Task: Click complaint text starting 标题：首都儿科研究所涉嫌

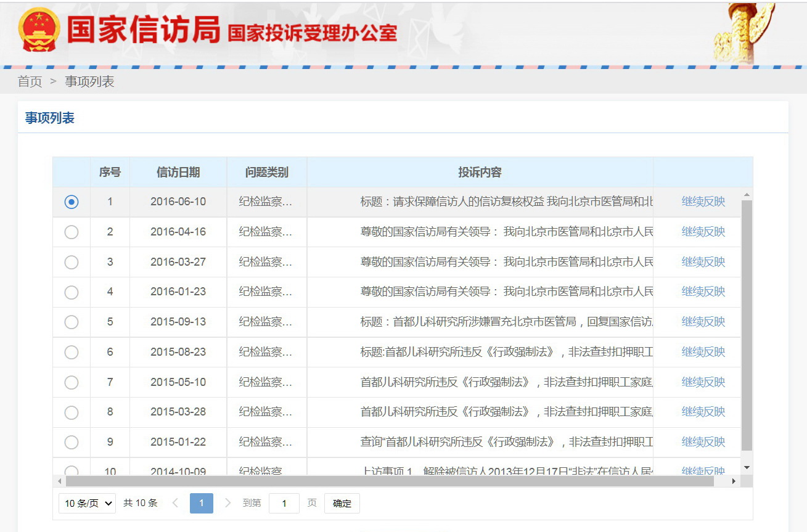Action: [x=507, y=322]
